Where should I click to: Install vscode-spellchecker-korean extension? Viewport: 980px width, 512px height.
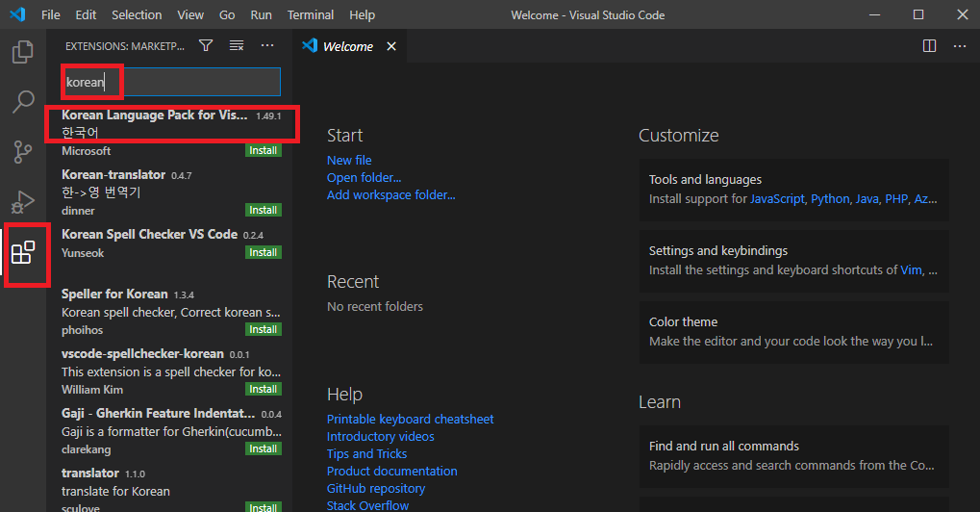[x=264, y=389]
